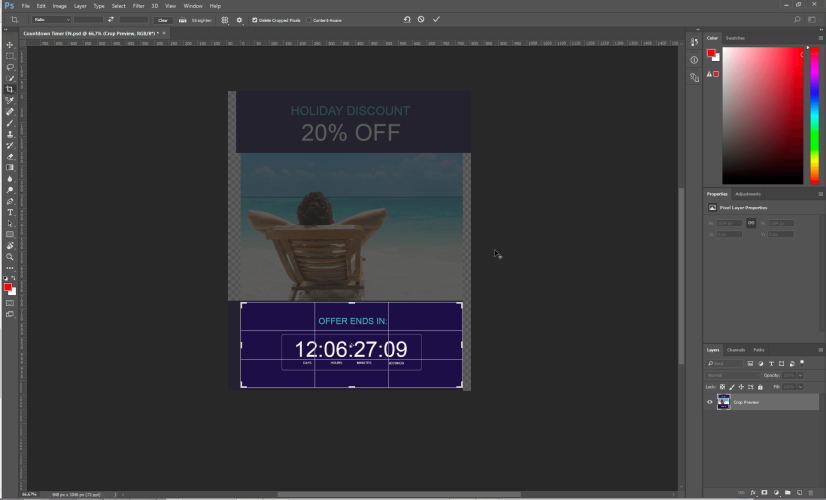Open additional crop settings gear
The image size is (826, 500).
click(239, 20)
